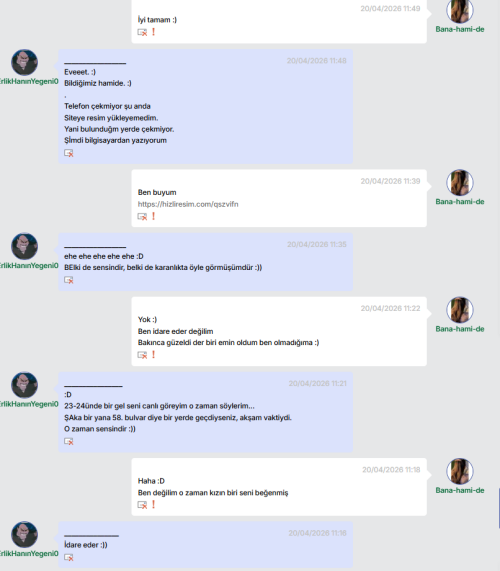Open Bana-hami-de profile name beside 'Ben buyum'
This screenshot has height=571, width=500.
point(460,202)
